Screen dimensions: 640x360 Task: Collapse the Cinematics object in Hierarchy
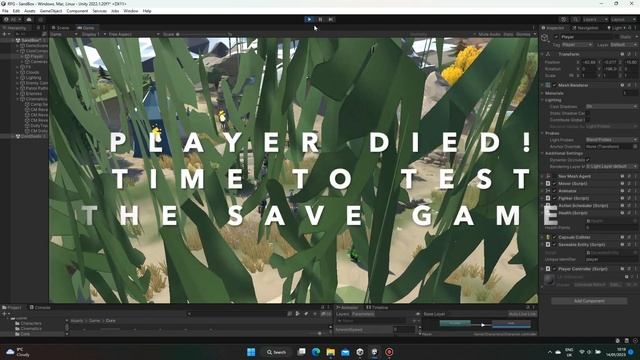click(18, 99)
